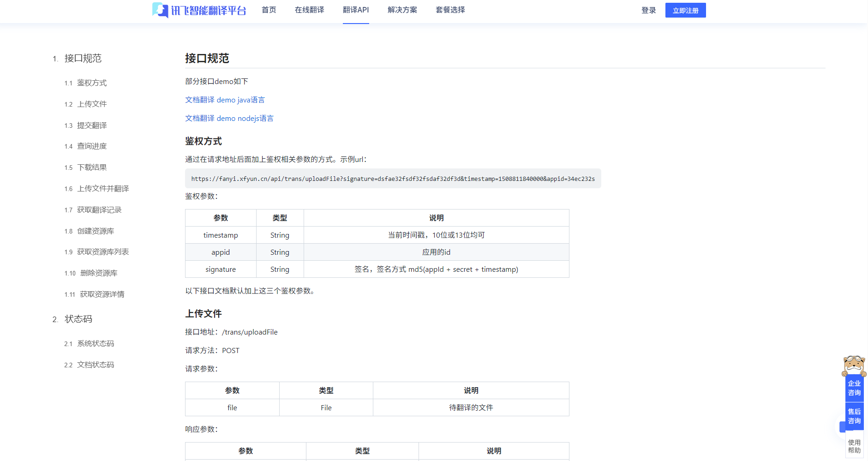The height and width of the screenshot is (461, 868).
Task: Open the 售后咨询 floating panel
Action: 854,416
